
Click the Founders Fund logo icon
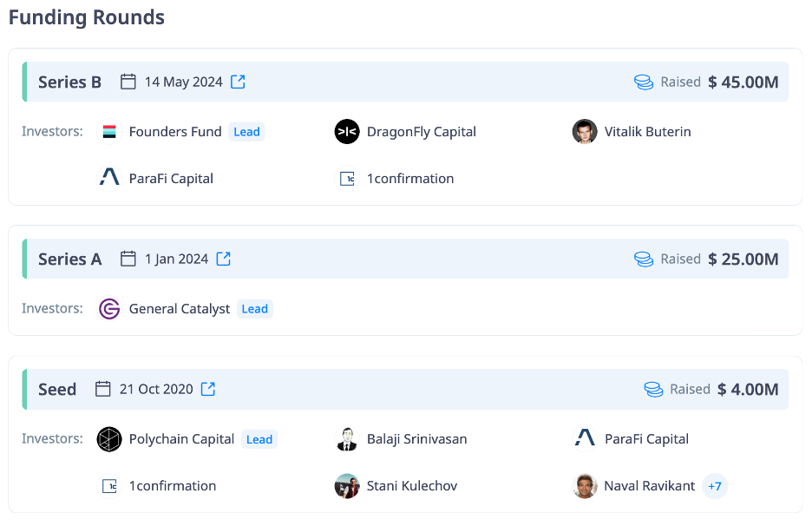(109, 132)
